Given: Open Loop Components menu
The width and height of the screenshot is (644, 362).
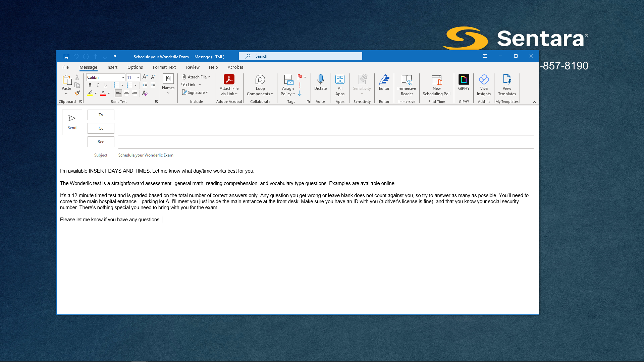Looking at the screenshot, I should point(260,85).
